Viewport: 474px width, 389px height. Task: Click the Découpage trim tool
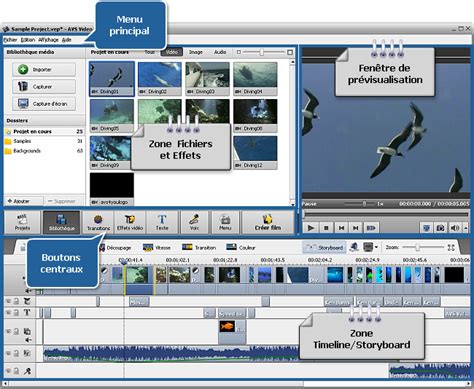coord(115,248)
